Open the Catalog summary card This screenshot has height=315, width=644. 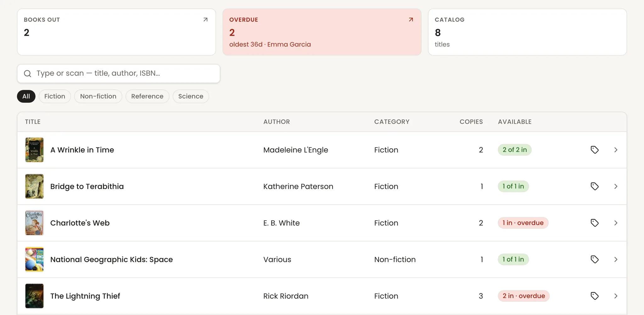(527, 32)
